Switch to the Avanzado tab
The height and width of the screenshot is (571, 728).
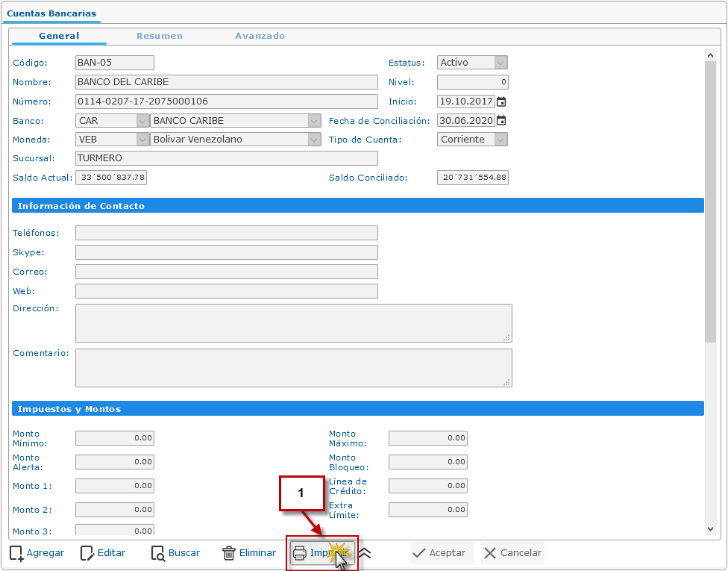point(260,36)
